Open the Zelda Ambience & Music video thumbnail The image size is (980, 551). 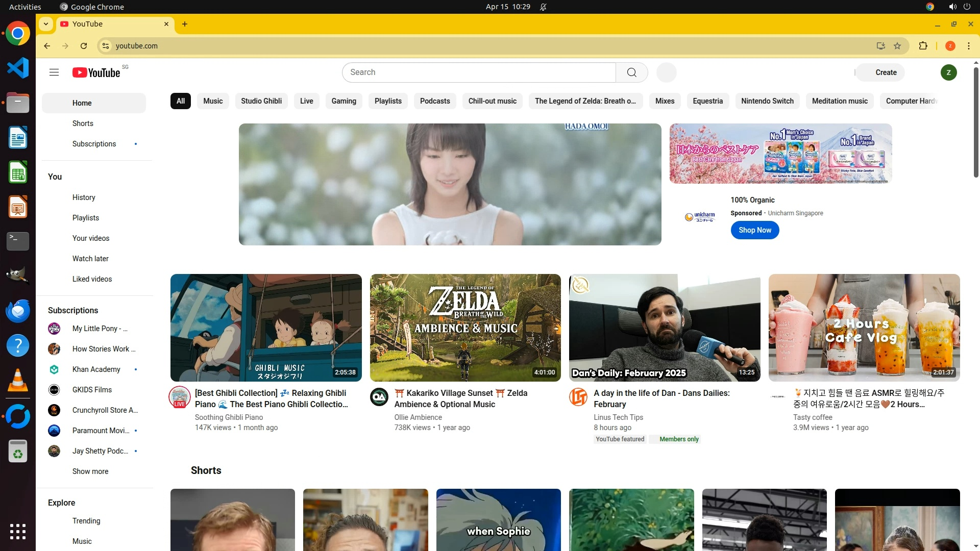pos(465,328)
